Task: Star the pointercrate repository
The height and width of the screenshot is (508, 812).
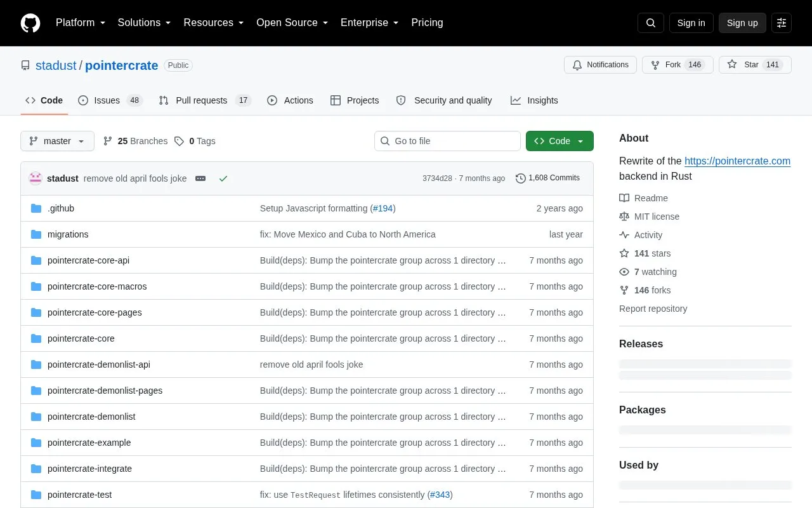Action: 755,65
